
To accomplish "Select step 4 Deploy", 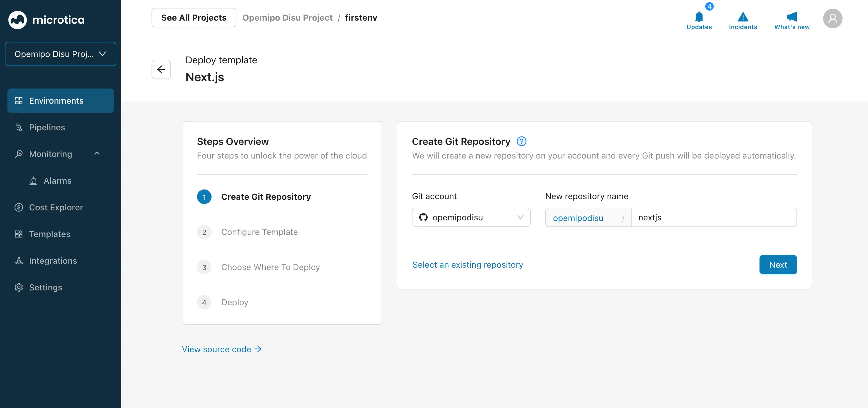I will click(x=222, y=302).
